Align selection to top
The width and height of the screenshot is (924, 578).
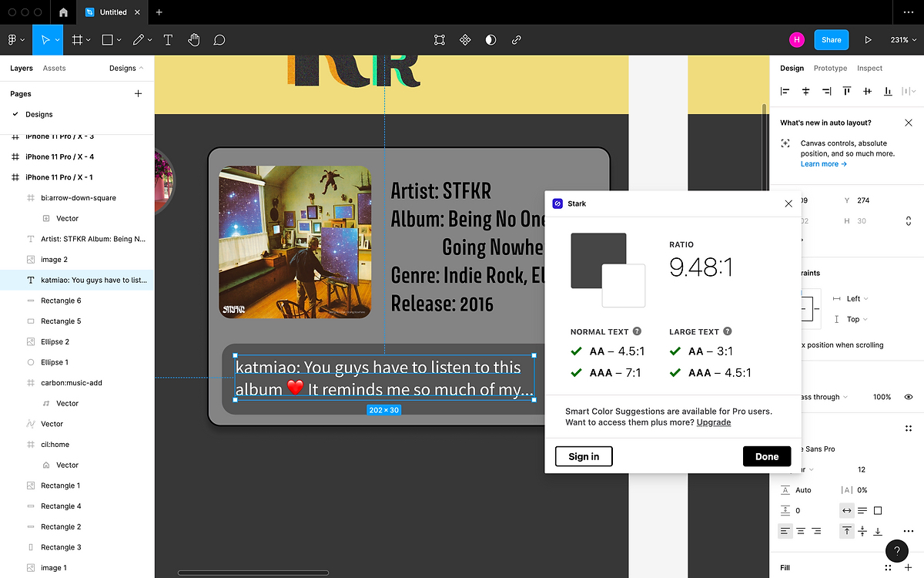[847, 91]
